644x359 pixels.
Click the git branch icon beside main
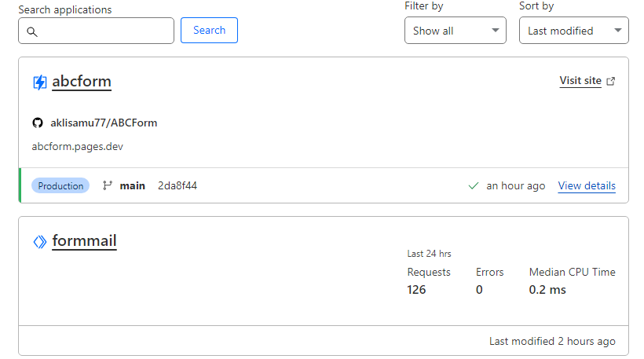tap(108, 186)
